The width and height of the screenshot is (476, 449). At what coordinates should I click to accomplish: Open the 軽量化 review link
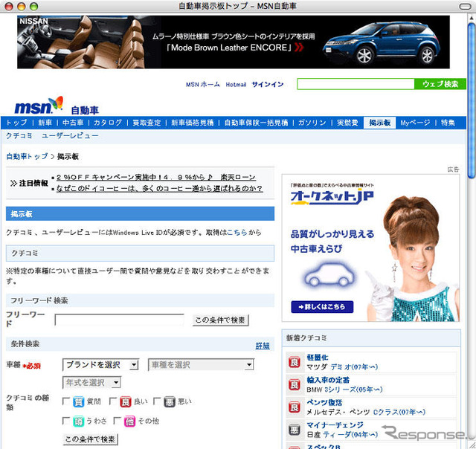tap(318, 357)
